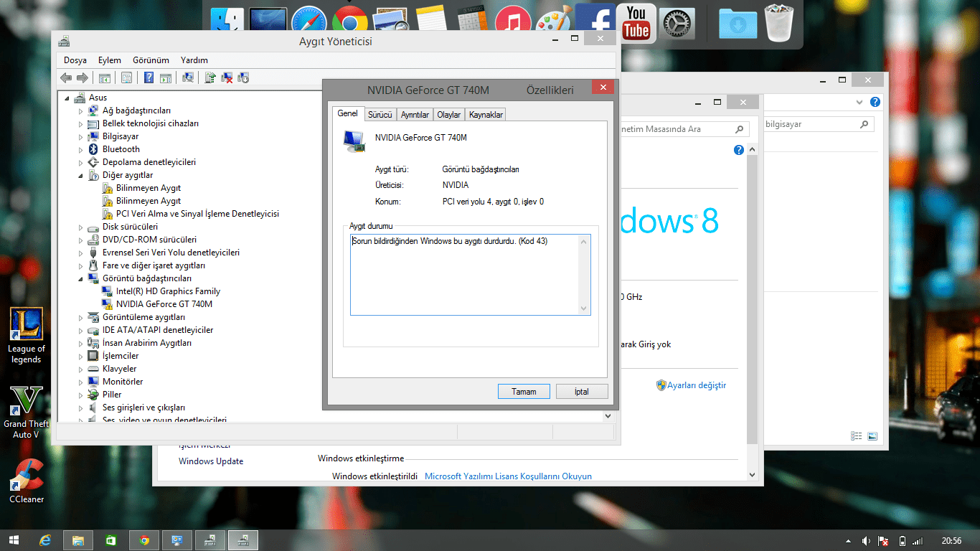Open the Görünüm menu

point(151,60)
